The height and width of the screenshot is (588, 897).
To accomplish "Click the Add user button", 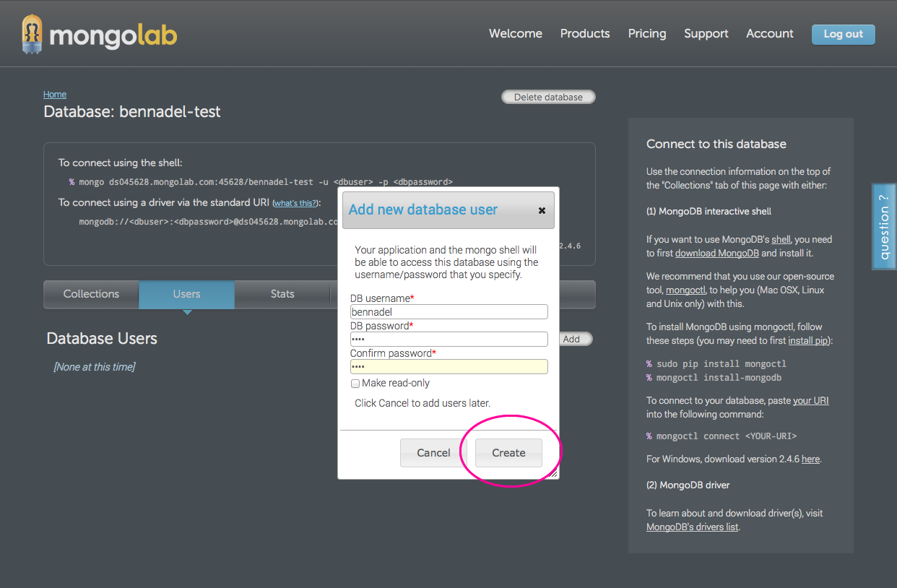I will click(573, 340).
